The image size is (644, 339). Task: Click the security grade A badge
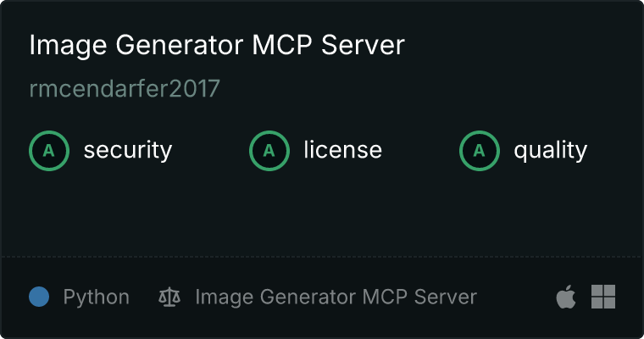click(49, 151)
